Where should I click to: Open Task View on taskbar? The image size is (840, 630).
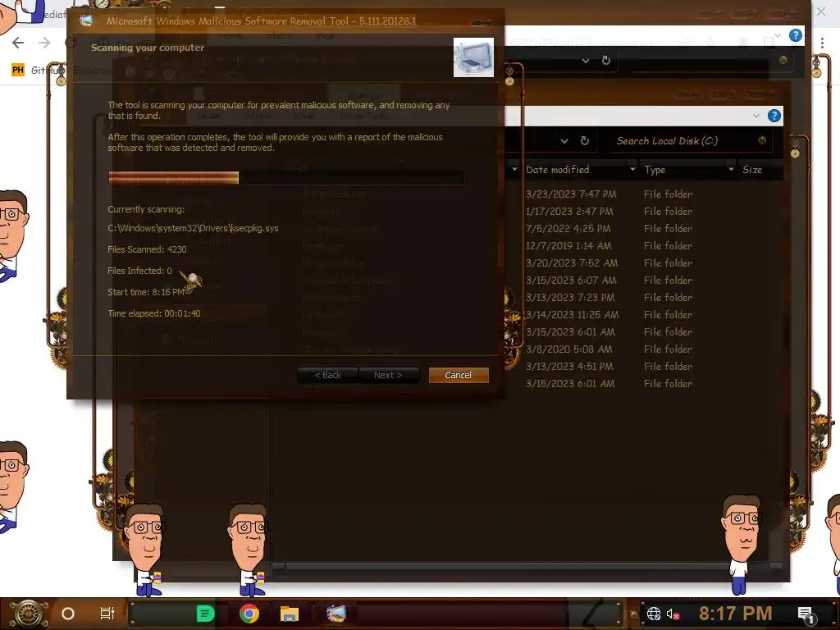pos(107,614)
